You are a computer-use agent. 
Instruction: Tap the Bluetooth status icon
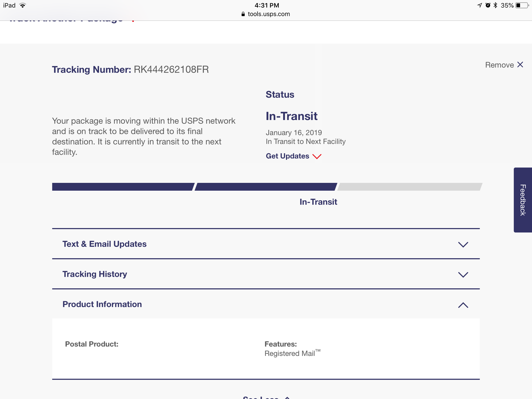(x=495, y=5)
